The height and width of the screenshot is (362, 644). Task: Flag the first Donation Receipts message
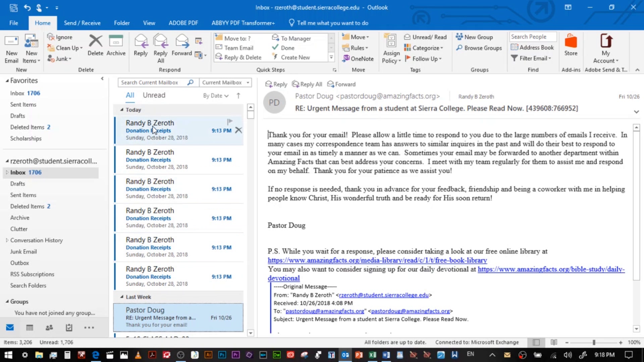[x=230, y=121]
